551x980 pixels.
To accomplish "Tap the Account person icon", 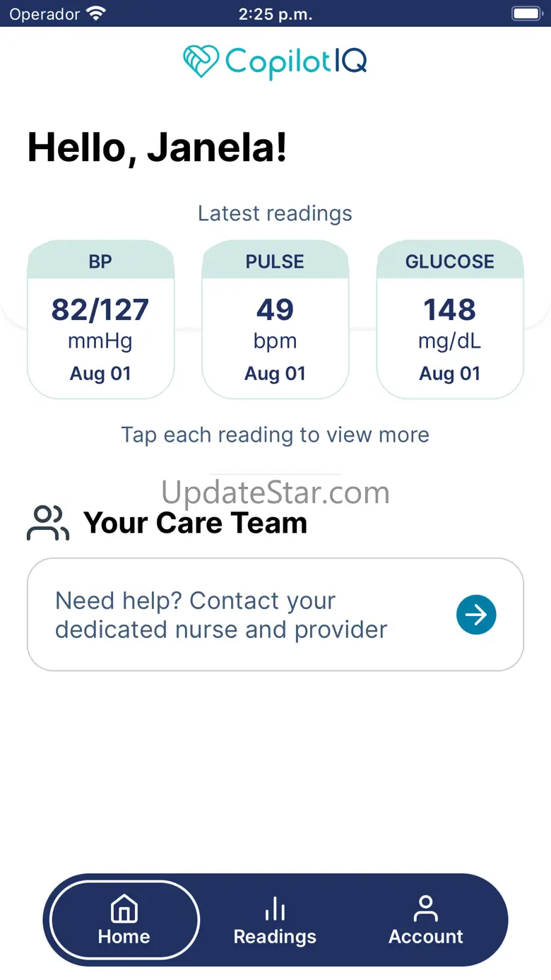I will 426,909.
